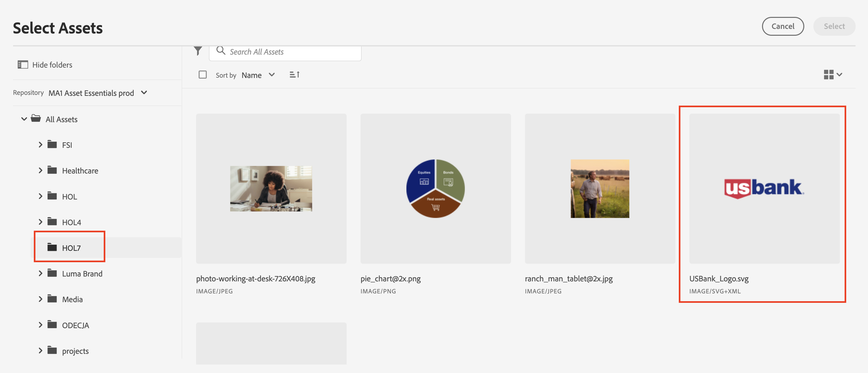Click the Media folder icon
The height and width of the screenshot is (373, 868).
coord(52,299)
